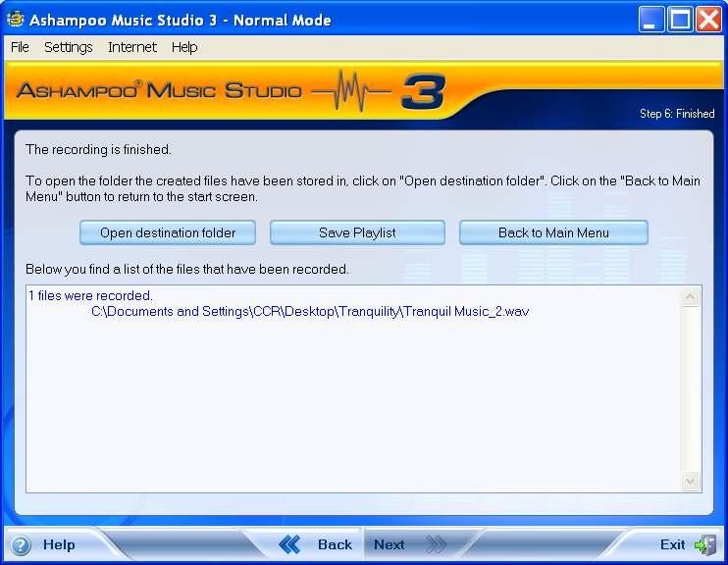Viewport: 728px width, 565px height.
Task: Open the Internet menu
Action: tap(132, 47)
